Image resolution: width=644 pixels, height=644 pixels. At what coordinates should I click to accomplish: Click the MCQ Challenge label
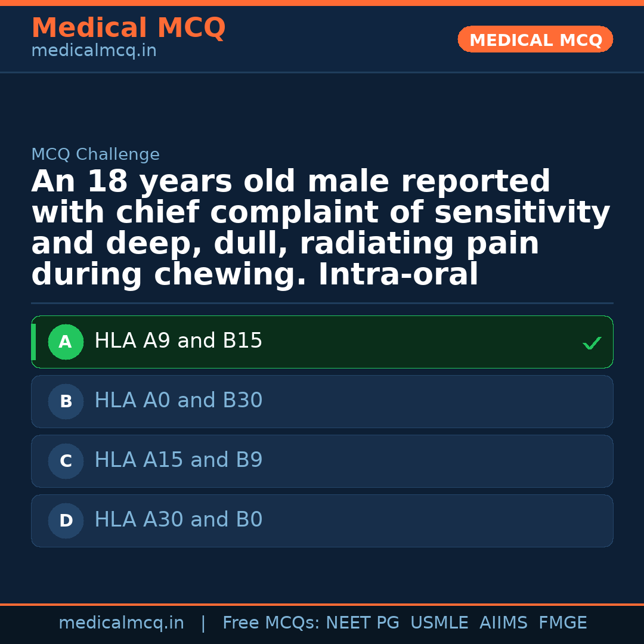click(95, 154)
